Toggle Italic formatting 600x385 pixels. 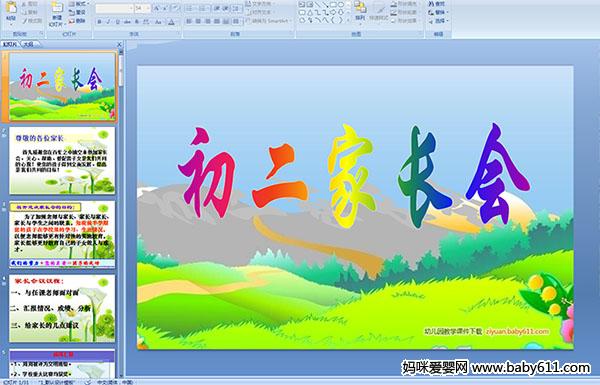108,22
